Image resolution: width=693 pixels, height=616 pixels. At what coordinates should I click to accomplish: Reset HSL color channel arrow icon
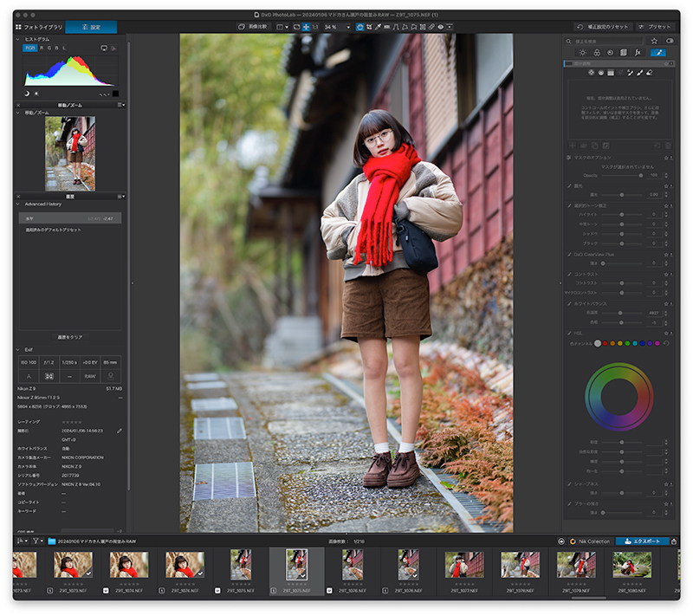coord(666,343)
